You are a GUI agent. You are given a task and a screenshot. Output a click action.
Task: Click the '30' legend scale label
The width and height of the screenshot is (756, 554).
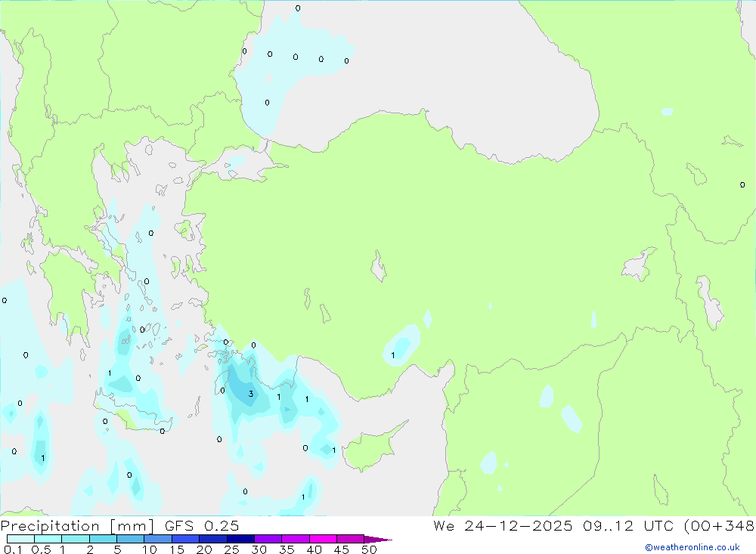259,549
